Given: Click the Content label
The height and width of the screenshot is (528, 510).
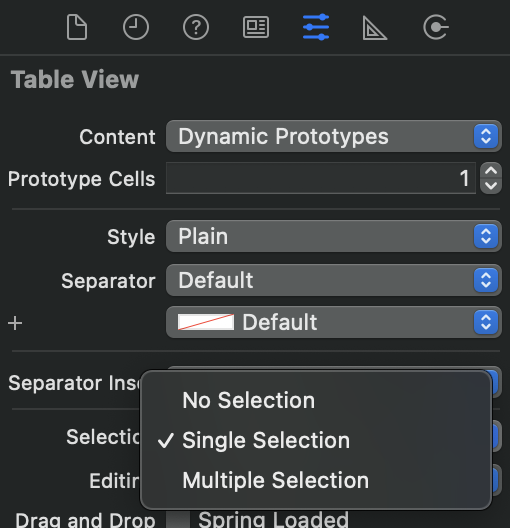Looking at the screenshot, I should point(117,137).
